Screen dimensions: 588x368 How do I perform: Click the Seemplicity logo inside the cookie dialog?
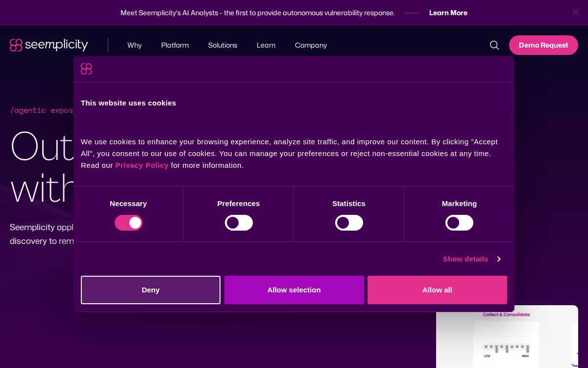pyautogui.click(x=86, y=69)
